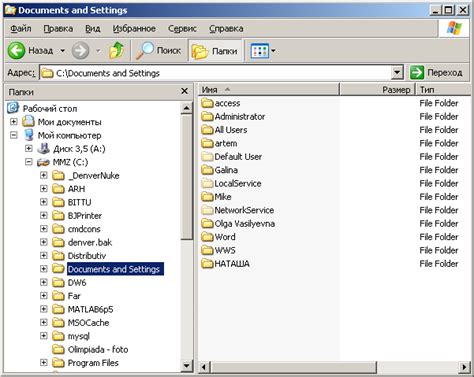Expand the Program Files tree node
Viewport: 474px width, 377px height.
(x=44, y=362)
